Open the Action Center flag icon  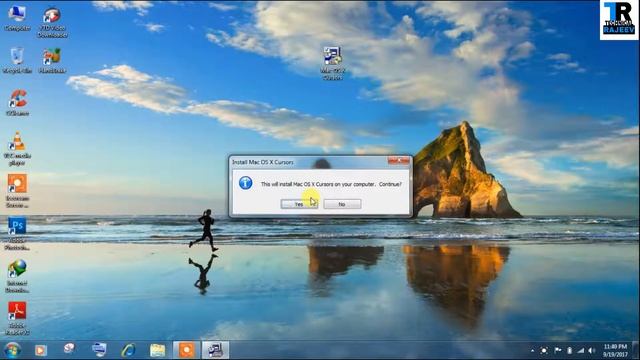point(558,351)
